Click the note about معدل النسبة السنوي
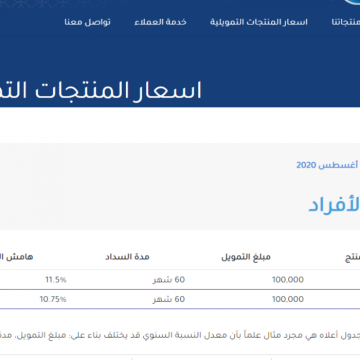Screen dimensions: 360x360 (180, 335)
